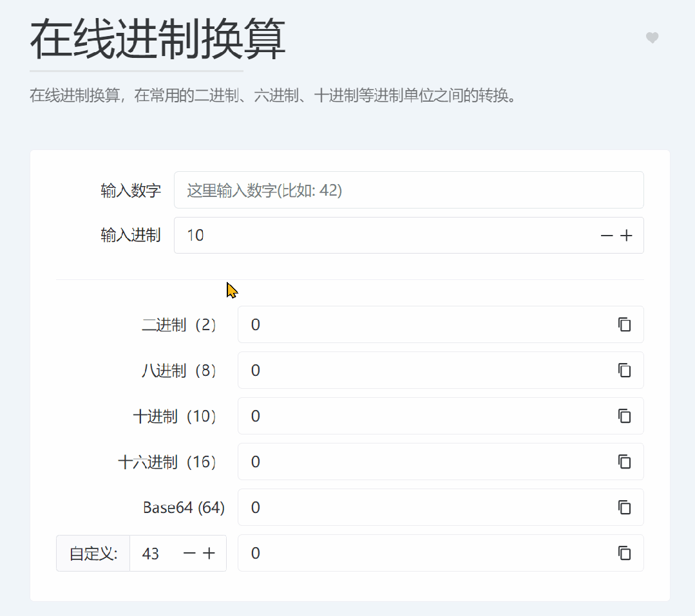Viewport: 695px width, 616px height.
Task: Copy the decimal 十进制 (10) result
Action: (625, 416)
